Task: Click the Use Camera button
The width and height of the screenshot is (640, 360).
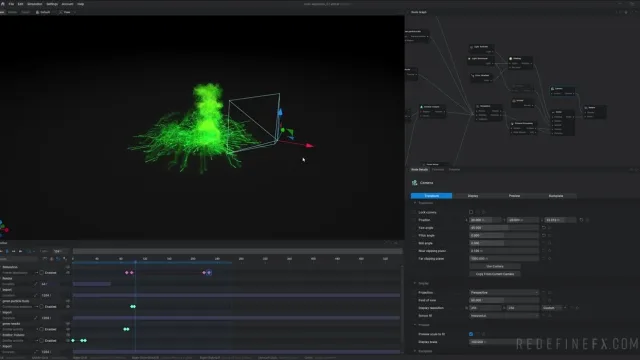Action: [495, 266]
